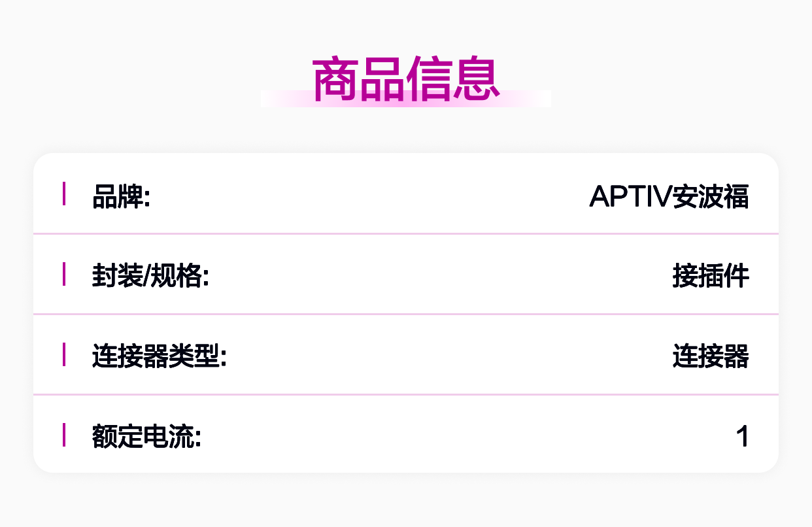Click the divider below the 封装/规格 row
Image resolution: width=812 pixels, height=527 pixels.
pyautogui.click(x=406, y=314)
